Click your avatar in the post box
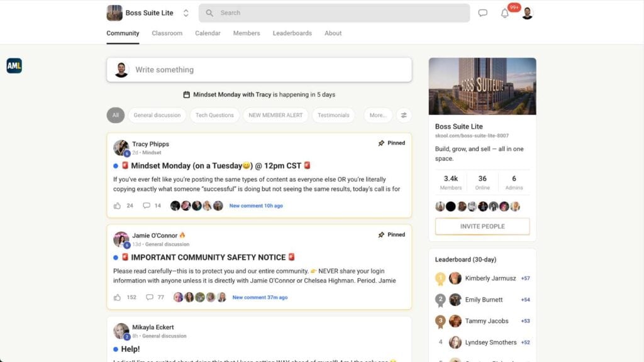 121,70
